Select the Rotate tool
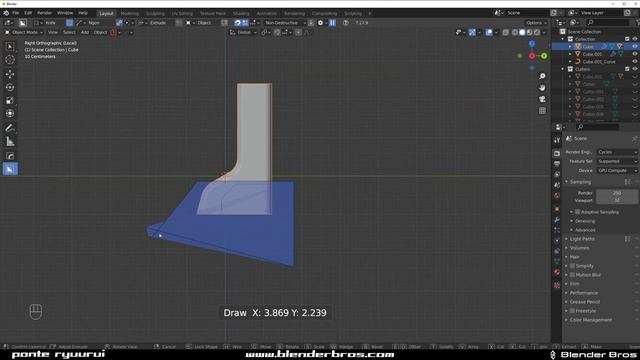 click(10, 87)
